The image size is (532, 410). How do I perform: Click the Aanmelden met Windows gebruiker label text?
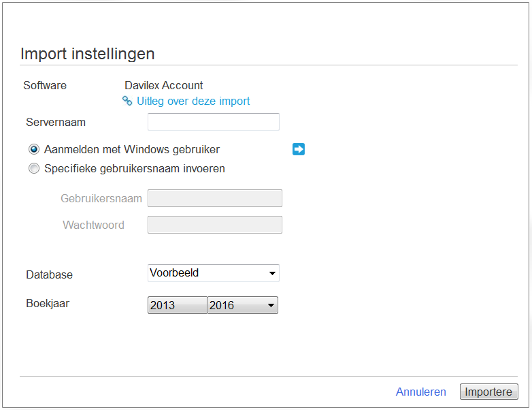[132, 149]
